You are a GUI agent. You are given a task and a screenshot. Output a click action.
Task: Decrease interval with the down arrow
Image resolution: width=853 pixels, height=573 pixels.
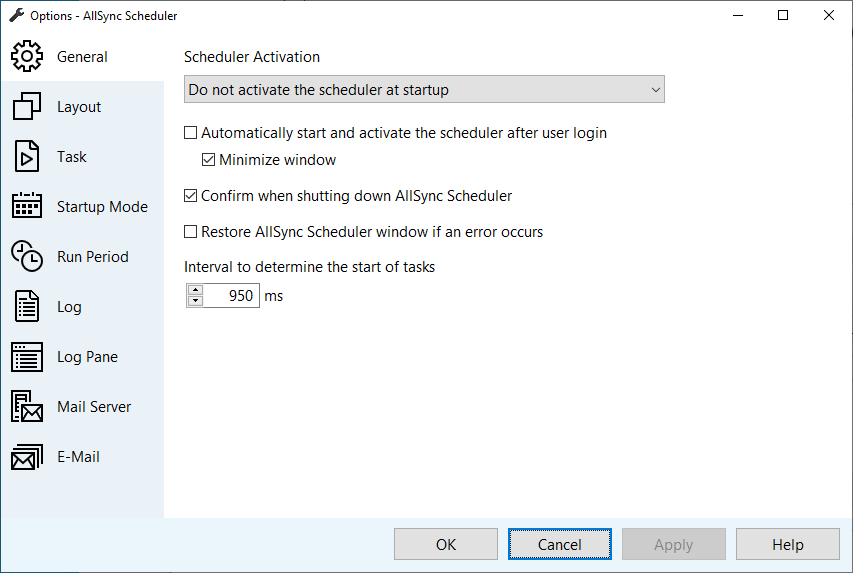point(195,301)
